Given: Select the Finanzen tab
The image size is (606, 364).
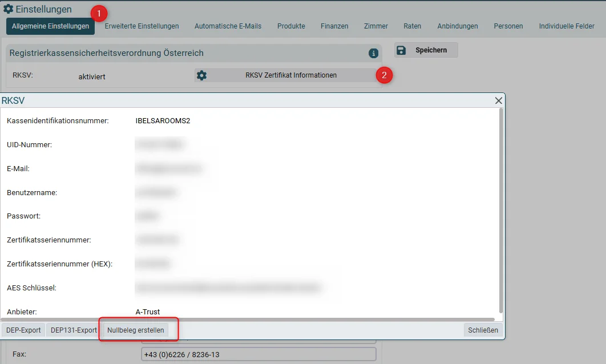Looking at the screenshot, I should point(334,26).
